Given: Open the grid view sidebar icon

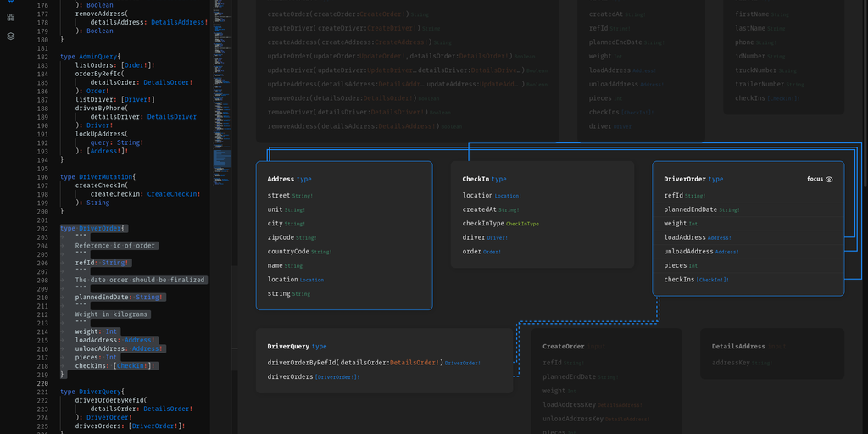Looking at the screenshot, I should click(x=11, y=16).
